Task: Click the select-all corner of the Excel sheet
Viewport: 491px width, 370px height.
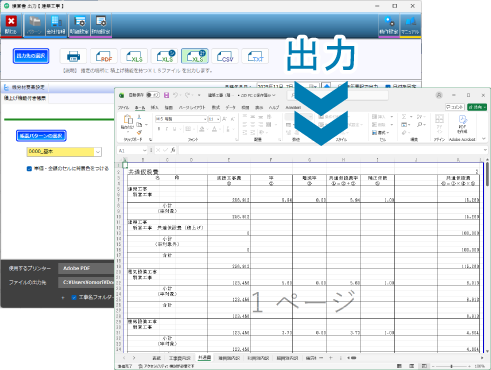Action: click(x=120, y=160)
